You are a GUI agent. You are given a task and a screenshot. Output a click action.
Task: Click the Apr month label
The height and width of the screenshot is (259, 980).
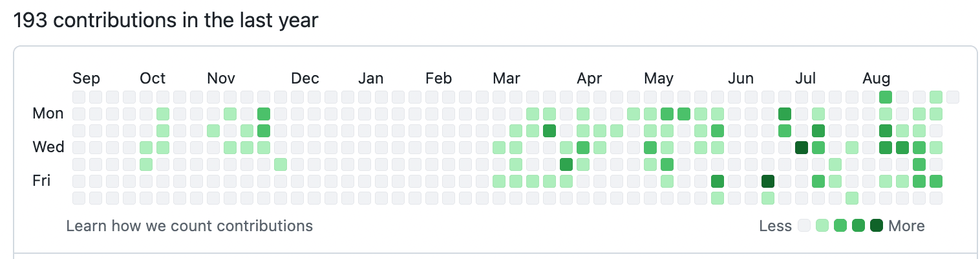[590, 79]
